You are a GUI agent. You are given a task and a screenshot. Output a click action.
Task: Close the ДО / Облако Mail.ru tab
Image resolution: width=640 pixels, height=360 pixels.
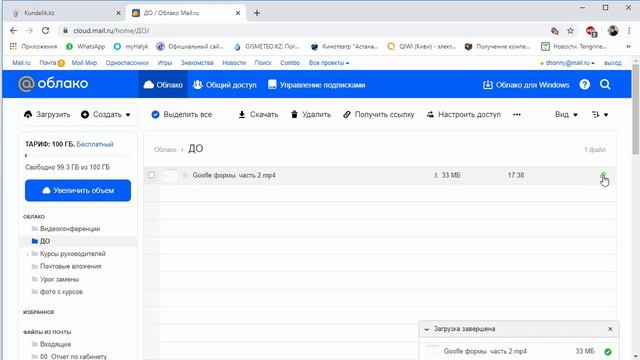(x=238, y=13)
